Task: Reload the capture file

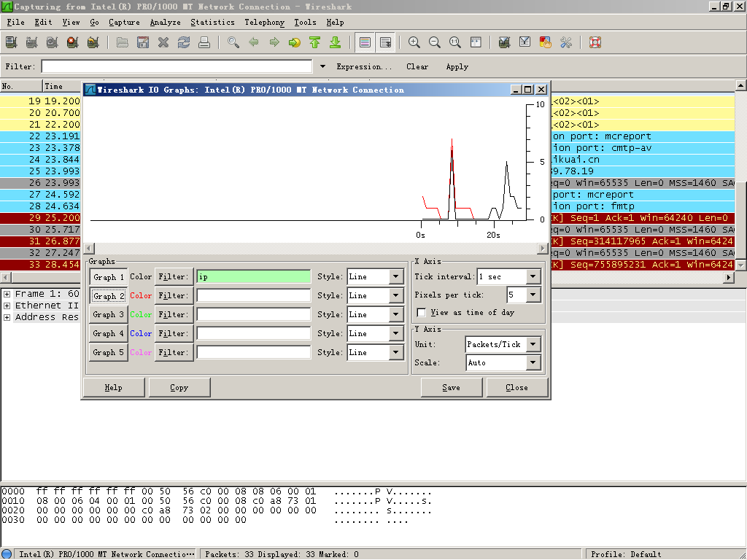Action: 184,42
